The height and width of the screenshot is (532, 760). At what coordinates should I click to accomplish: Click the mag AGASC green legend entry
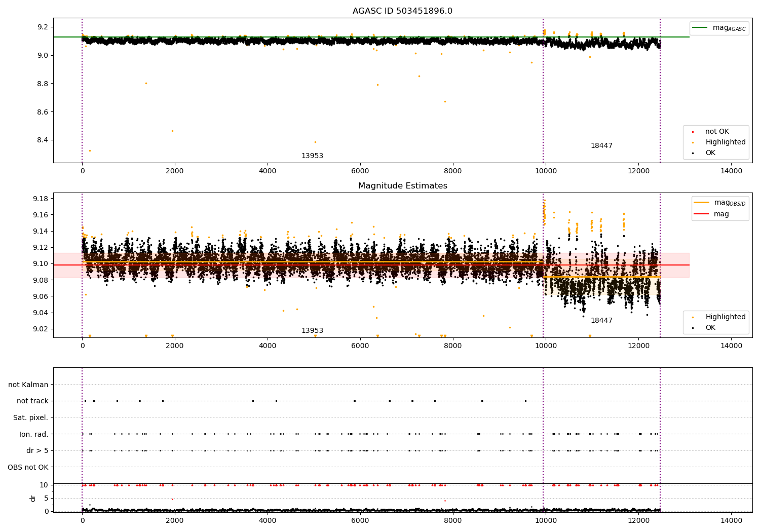point(719,28)
